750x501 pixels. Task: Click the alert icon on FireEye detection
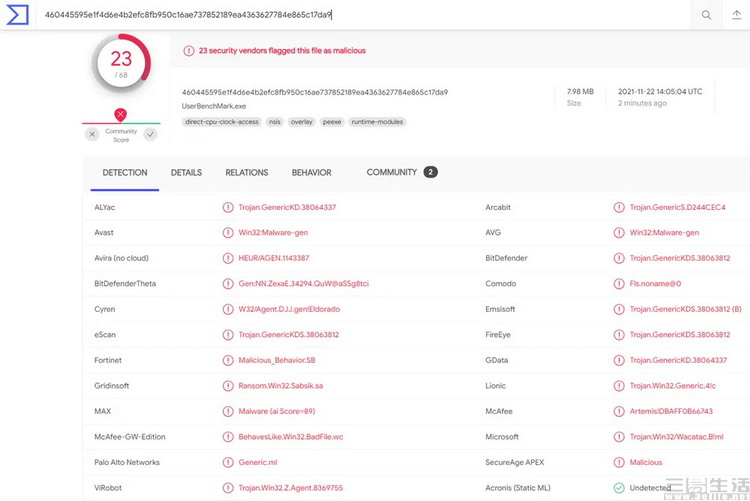pos(619,334)
